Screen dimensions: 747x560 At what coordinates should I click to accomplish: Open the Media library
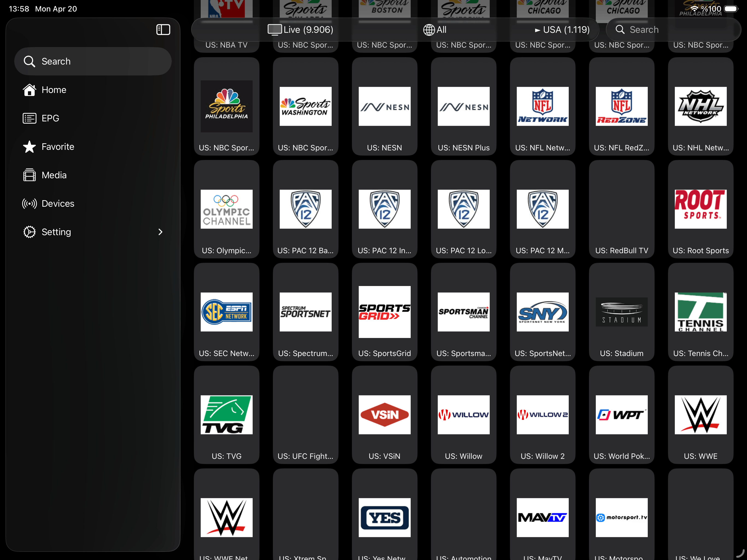click(x=93, y=175)
